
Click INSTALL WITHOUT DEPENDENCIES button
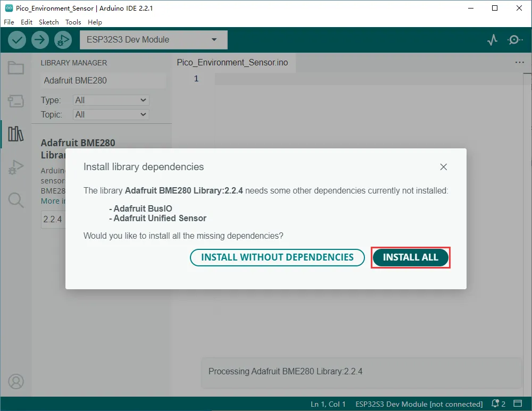(277, 257)
